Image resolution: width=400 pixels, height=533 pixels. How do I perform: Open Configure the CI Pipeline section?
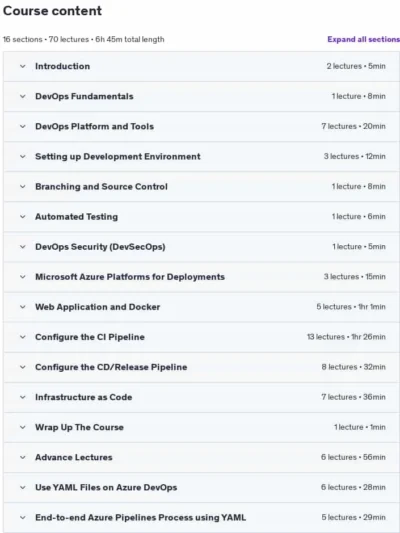pos(202,337)
